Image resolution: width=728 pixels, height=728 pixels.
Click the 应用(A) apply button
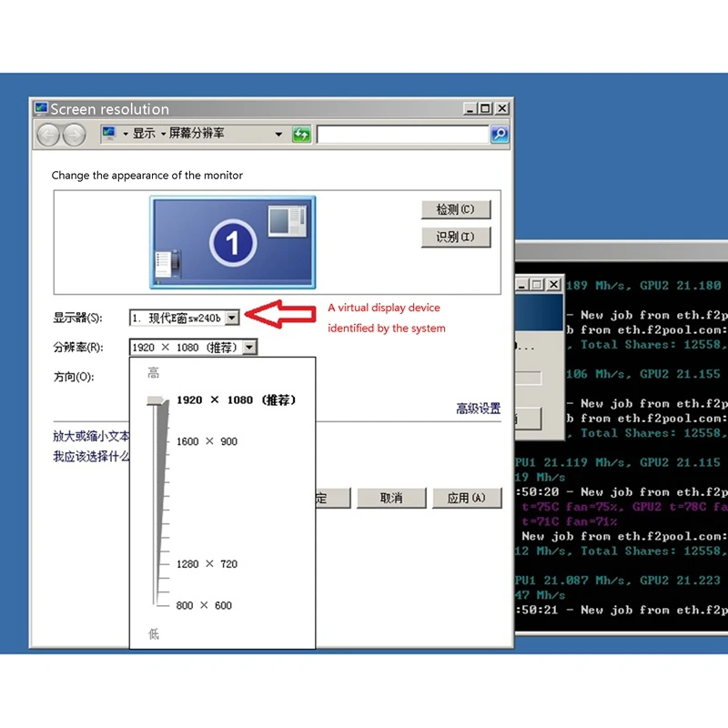click(467, 498)
